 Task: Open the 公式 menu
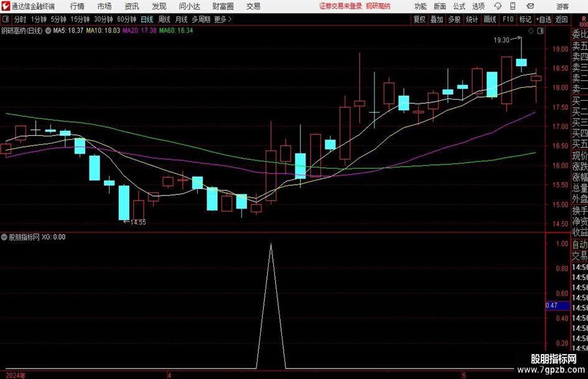point(459,6)
